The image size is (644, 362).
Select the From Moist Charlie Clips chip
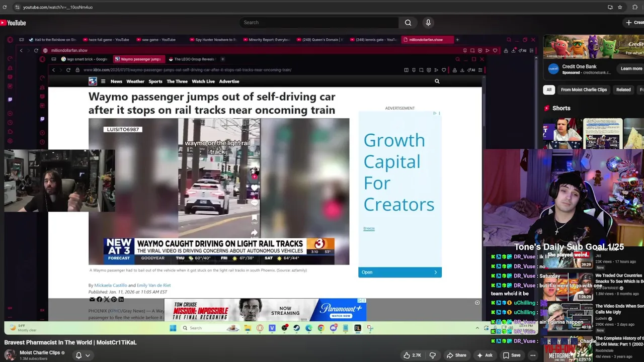pos(584,89)
